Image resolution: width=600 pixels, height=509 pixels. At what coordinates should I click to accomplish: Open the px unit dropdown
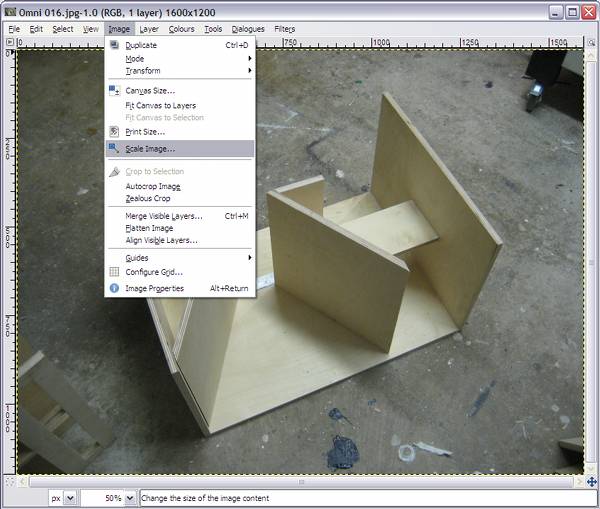[70, 497]
